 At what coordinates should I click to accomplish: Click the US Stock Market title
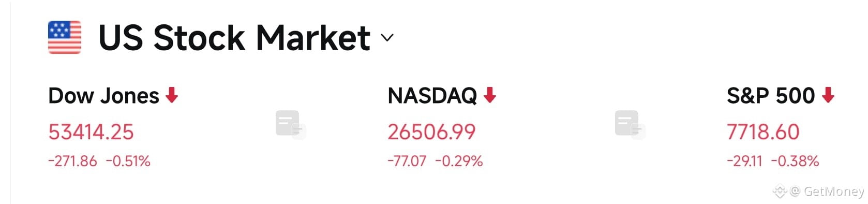pos(234,38)
